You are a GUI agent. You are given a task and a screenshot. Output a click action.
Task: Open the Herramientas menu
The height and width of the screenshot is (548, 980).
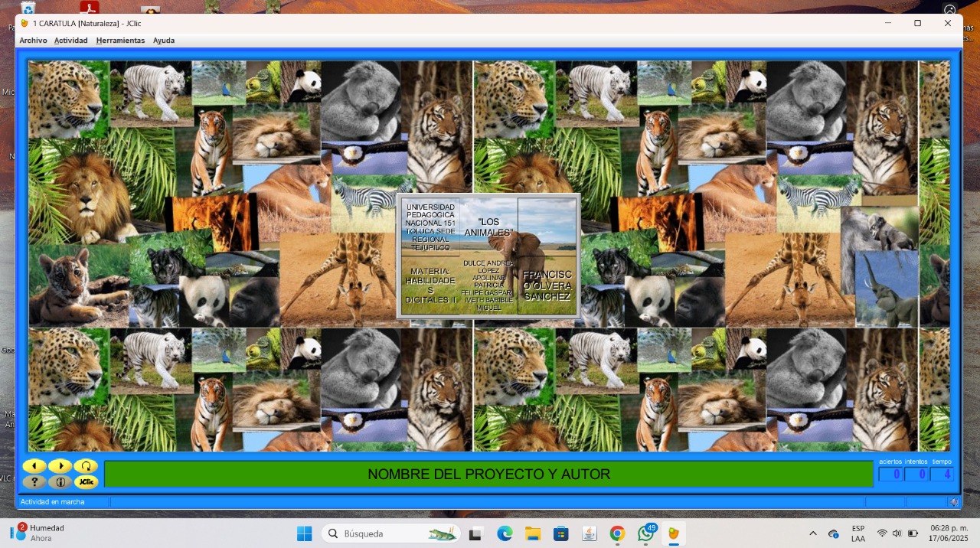coord(120,41)
